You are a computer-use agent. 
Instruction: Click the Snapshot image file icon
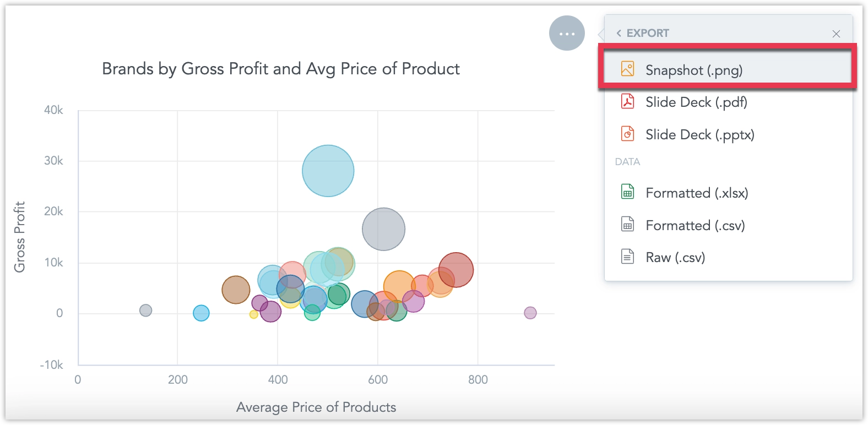(627, 69)
